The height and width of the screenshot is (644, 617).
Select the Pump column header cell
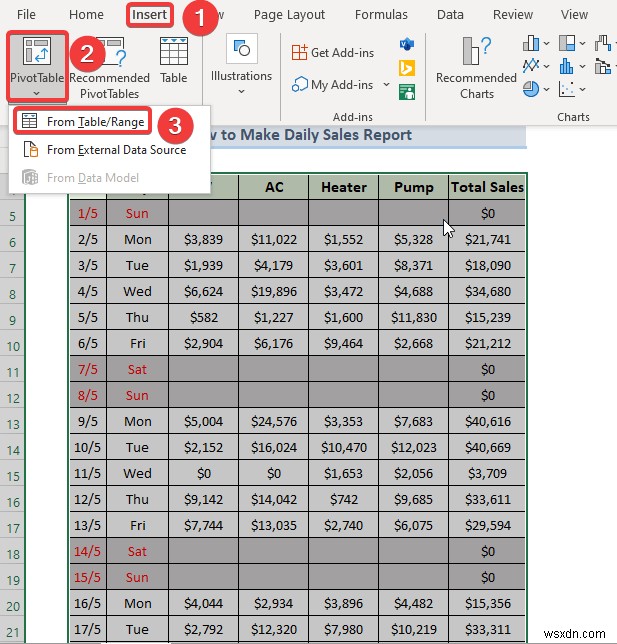pos(413,187)
